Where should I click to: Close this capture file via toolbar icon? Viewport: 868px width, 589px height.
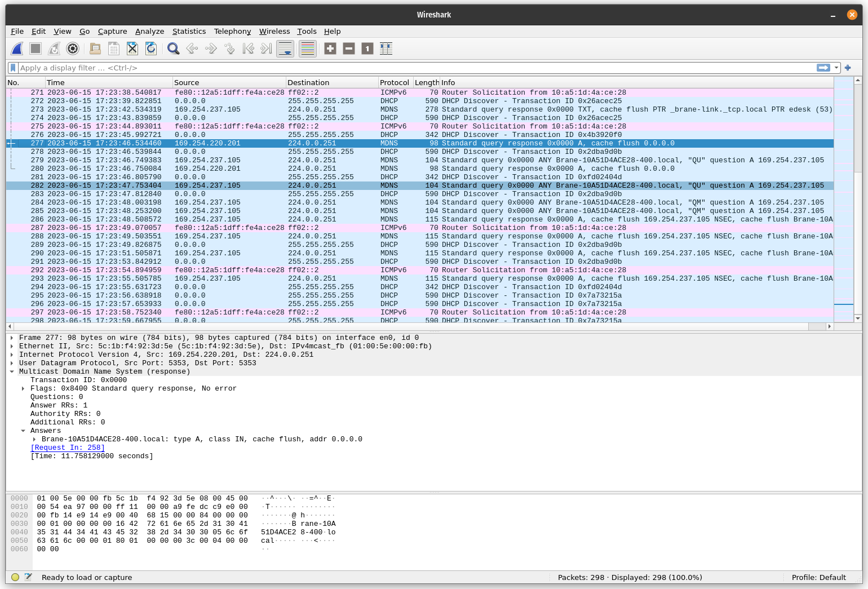(x=132, y=49)
